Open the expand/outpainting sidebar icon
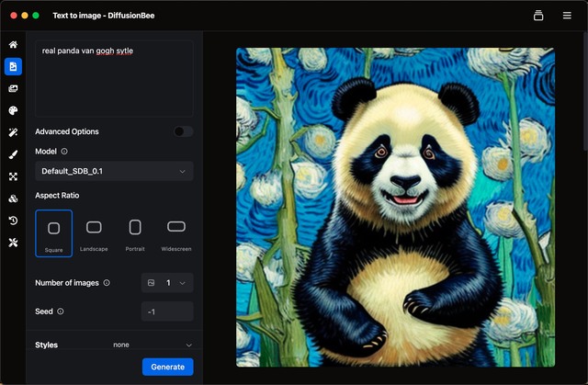This screenshot has height=385, width=588. pyautogui.click(x=13, y=176)
